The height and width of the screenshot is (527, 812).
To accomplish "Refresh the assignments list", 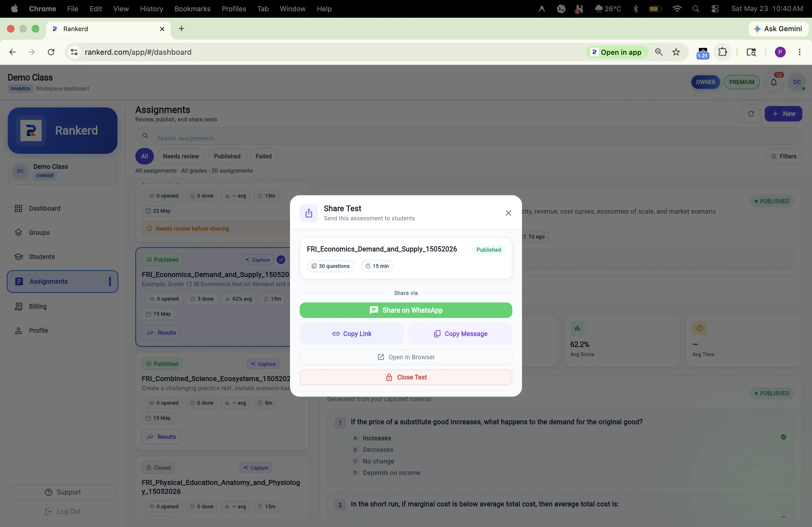I will (751, 114).
